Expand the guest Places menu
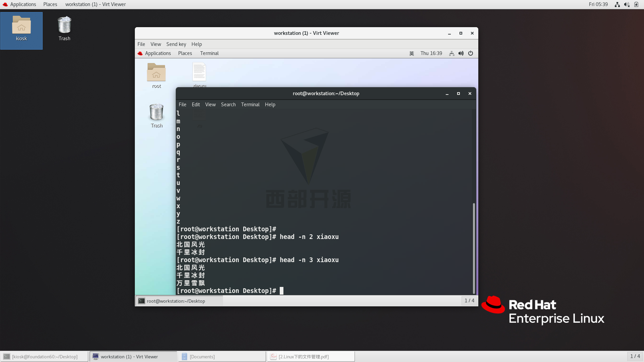Viewport: 644px width, 362px height. (x=185, y=53)
